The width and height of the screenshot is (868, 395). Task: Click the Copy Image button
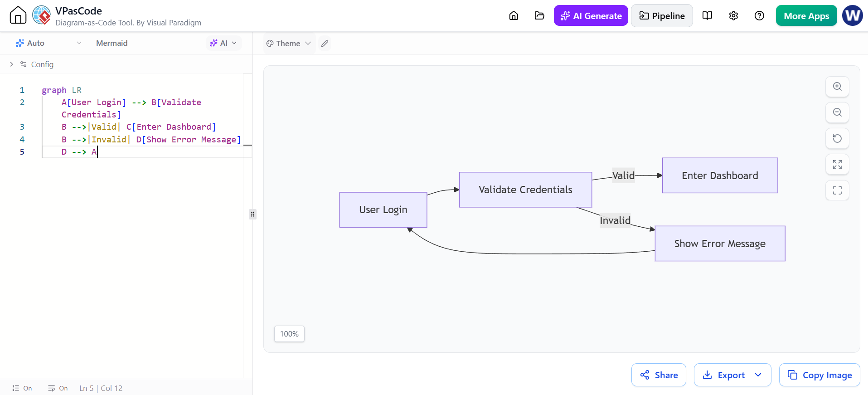[x=820, y=375]
